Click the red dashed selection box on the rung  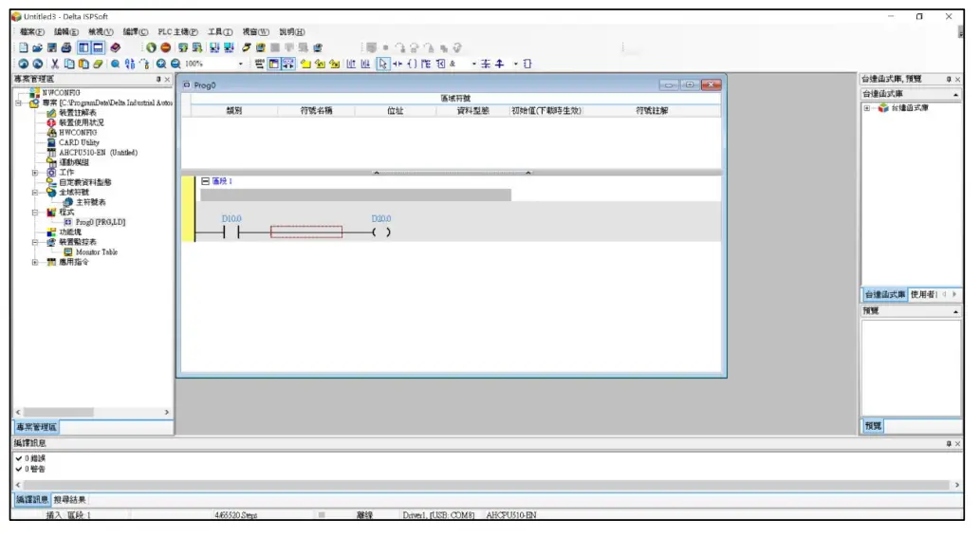306,231
